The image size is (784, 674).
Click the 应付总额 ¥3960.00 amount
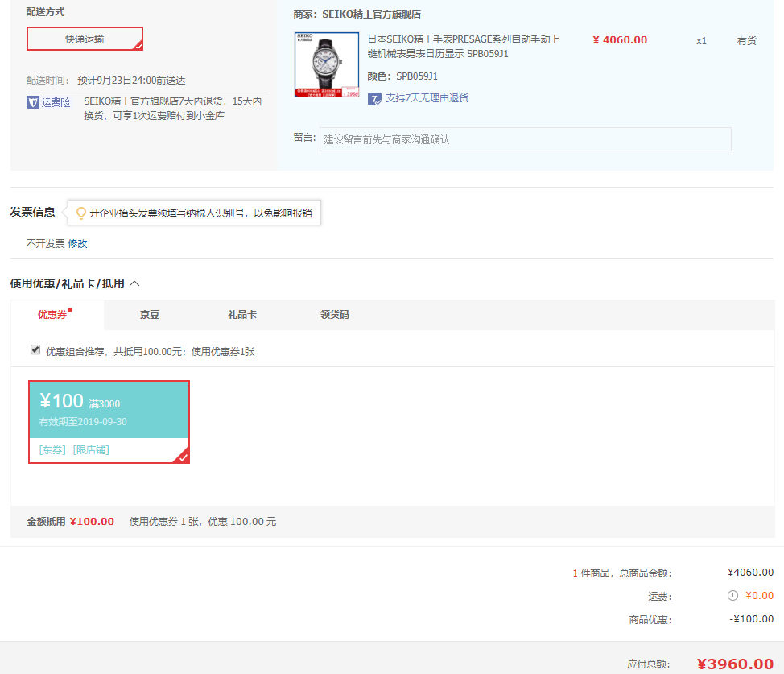(735, 664)
